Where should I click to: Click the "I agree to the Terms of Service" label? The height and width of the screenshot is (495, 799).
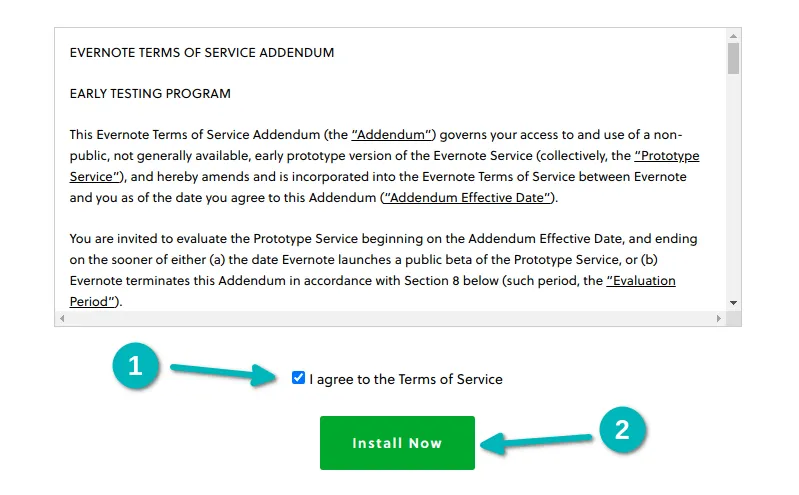pos(406,379)
